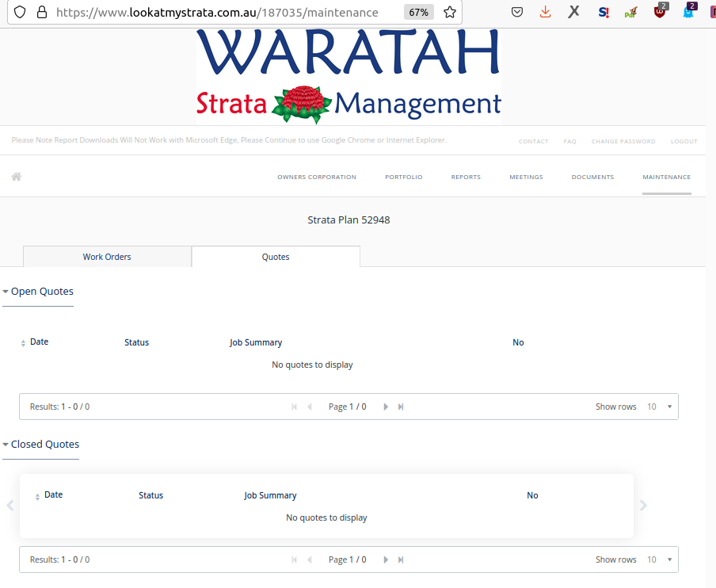Click Closed Quotes Job Summary header
Screen dimensions: 716x588
[x=270, y=495]
